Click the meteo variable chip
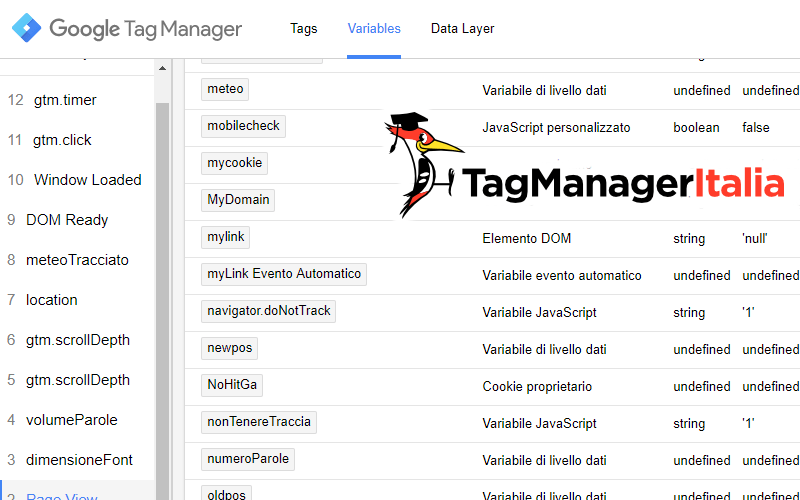The image size is (800, 500). [225, 89]
